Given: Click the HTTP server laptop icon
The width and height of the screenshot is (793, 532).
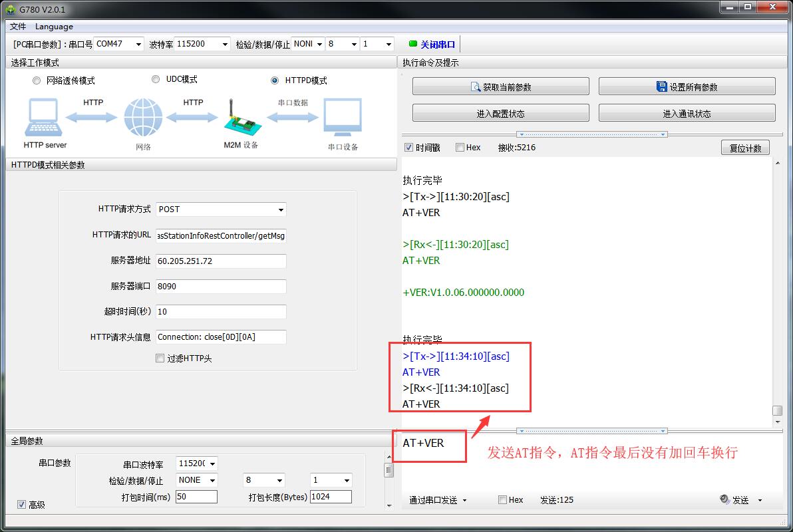Looking at the screenshot, I should coord(45,118).
